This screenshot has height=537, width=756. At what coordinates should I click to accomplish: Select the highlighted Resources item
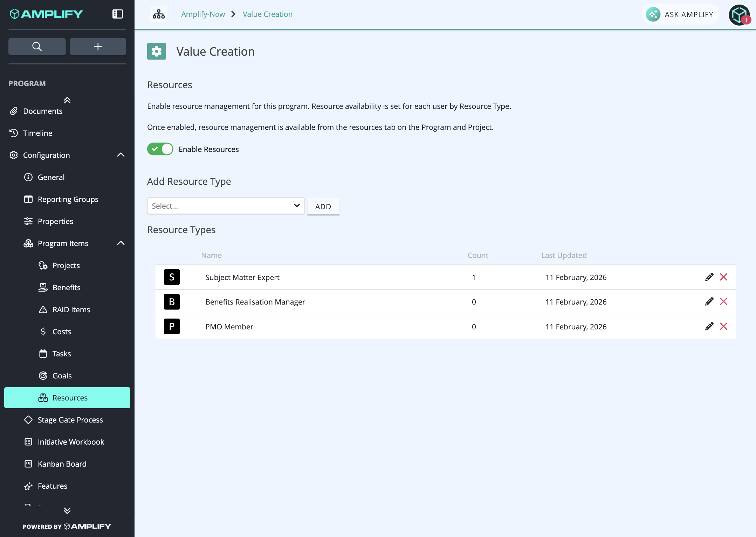(67, 398)
